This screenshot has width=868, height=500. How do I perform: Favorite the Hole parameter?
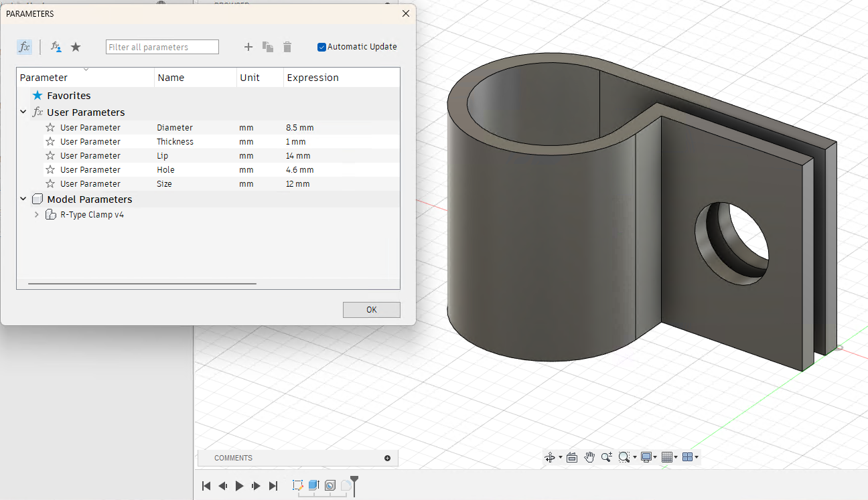point(50,169)
